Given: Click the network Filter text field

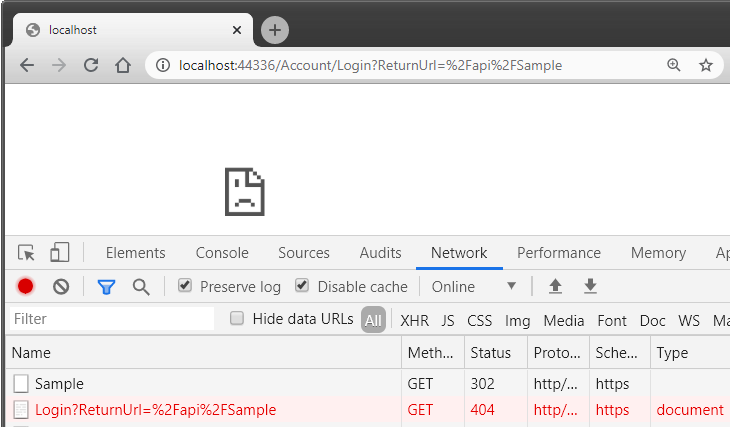Looking at the screenshot, I should pyautogui.click(x=110, y=319).
